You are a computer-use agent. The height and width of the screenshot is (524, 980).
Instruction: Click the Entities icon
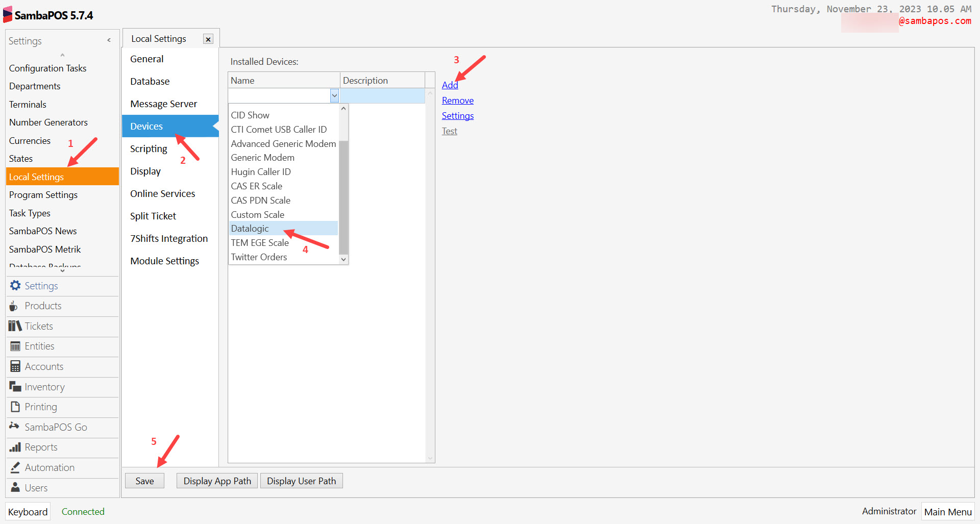tap(39, 346)
